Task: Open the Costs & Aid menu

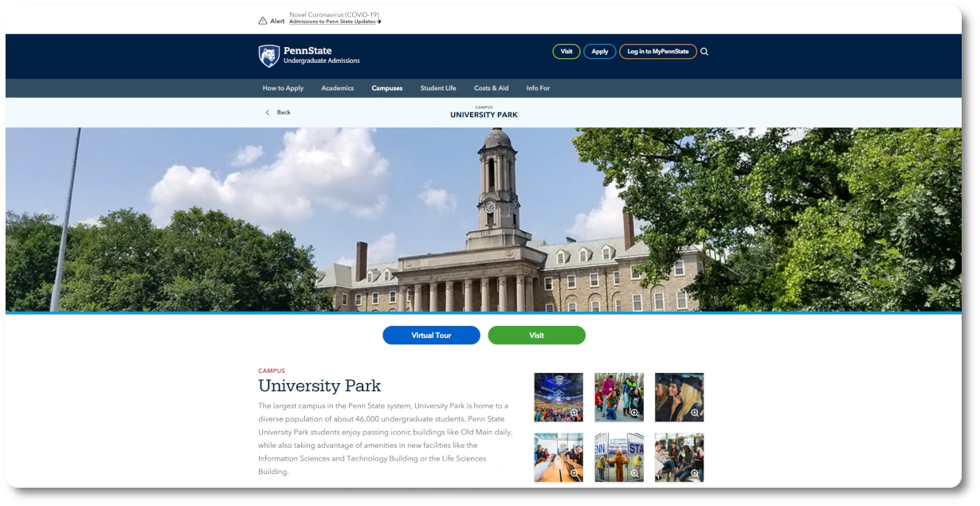Action: pyautogui.click(x=491, y=88)
